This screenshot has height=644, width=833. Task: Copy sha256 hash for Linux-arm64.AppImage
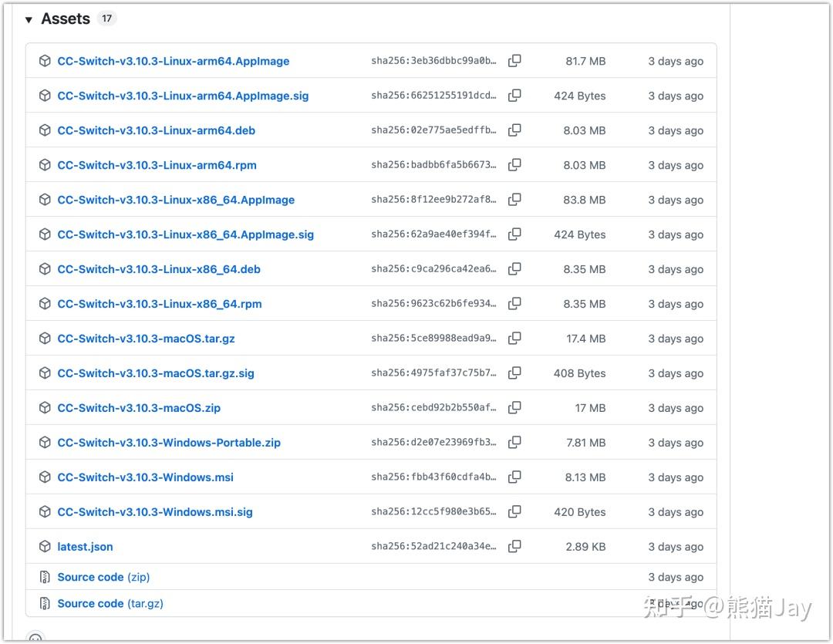(x=514, y=61)
